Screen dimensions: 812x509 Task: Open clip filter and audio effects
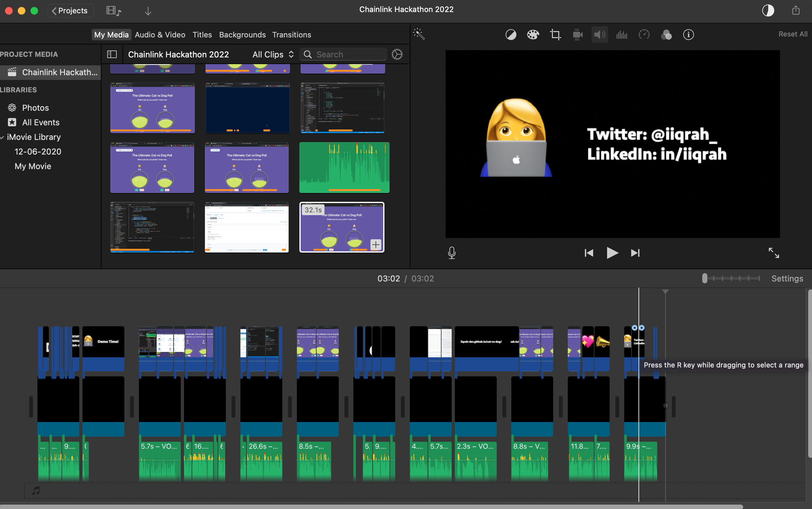[x=666, y=35]
